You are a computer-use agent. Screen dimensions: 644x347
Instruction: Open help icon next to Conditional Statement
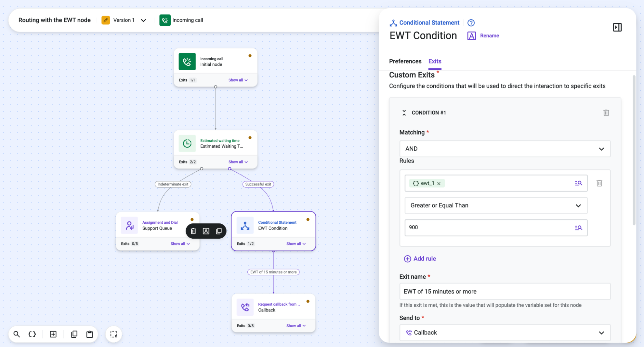click(x=471, y=23)
